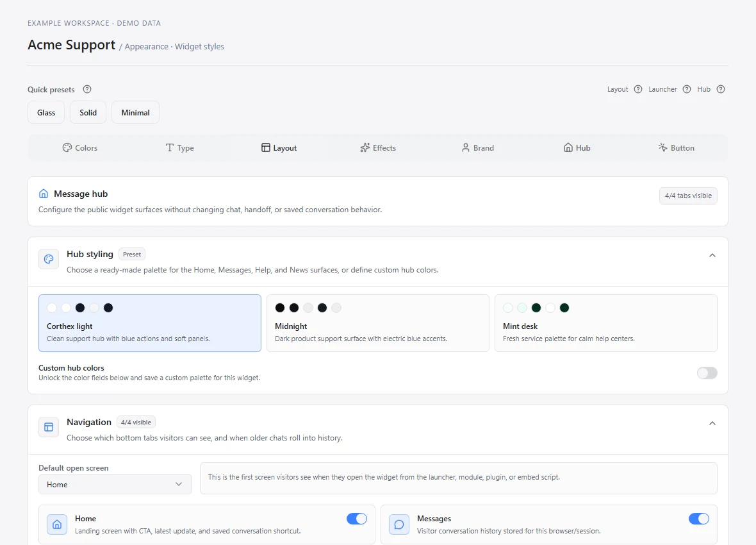
Task: Open the Hub tab
Action: 577,147
